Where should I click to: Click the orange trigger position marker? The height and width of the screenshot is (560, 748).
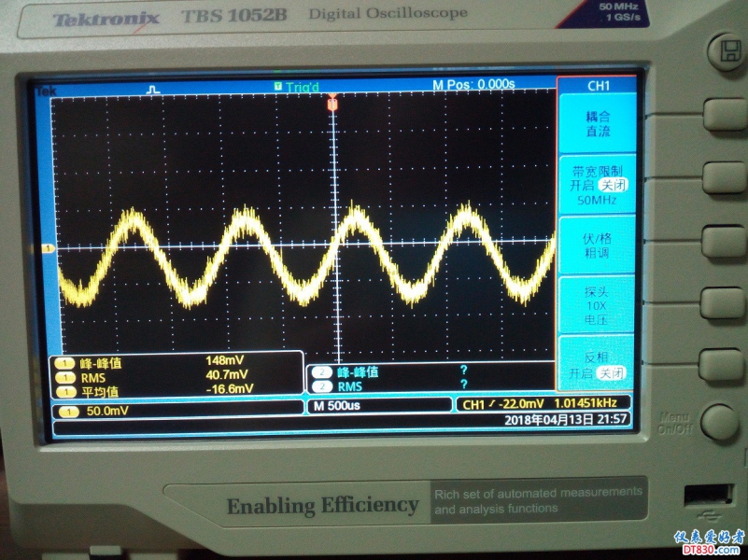pyautogui.click(x=332, y=105)
